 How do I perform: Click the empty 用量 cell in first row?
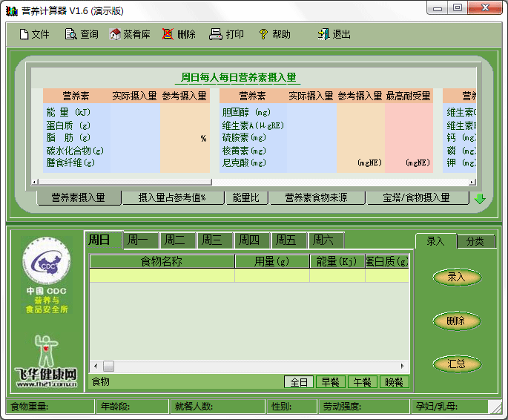click(x=272, y=276)
